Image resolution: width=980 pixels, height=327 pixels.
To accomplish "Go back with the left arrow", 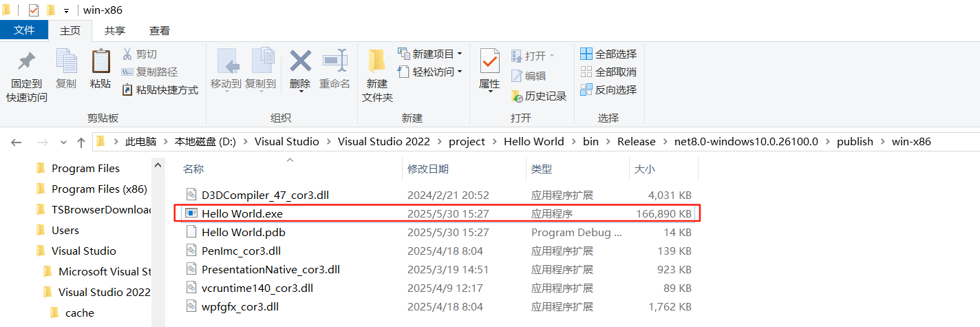I will click(17, 142).
